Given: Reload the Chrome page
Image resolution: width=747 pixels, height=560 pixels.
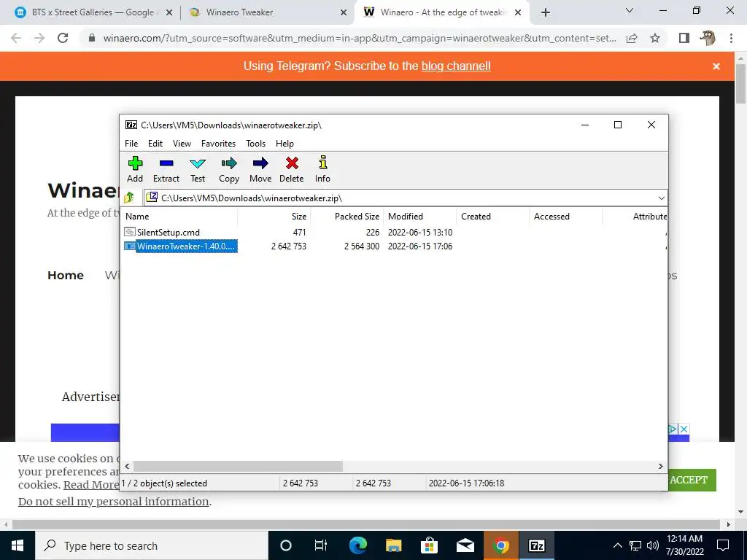Looking at the screenshot, I should (x=63, y=38).
